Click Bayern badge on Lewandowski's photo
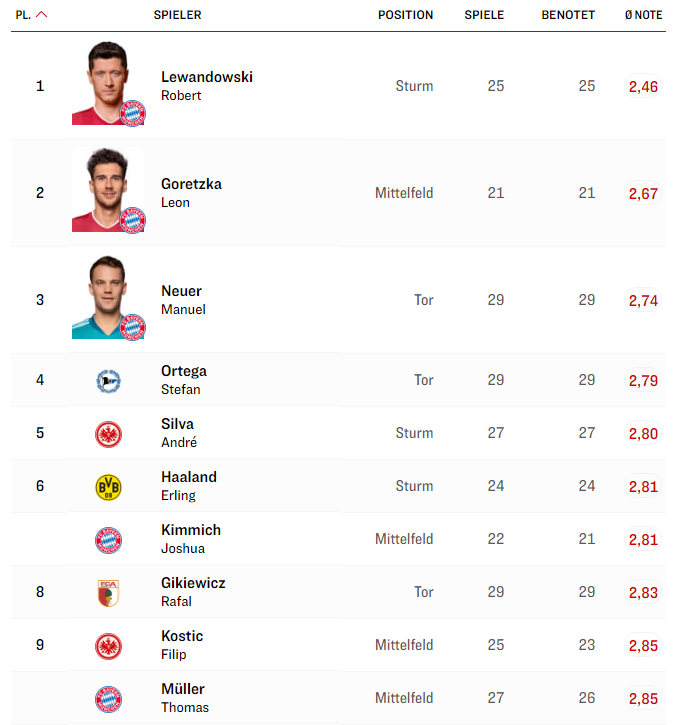This screenshot has height=725, width=681. click(133, 113)
